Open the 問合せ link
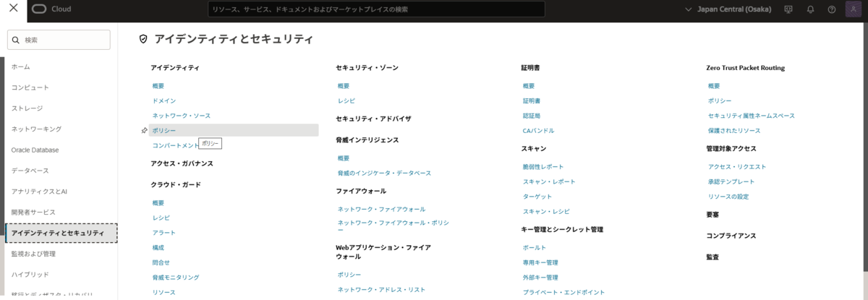Screen dimensions: 868x300 (161, 262)
